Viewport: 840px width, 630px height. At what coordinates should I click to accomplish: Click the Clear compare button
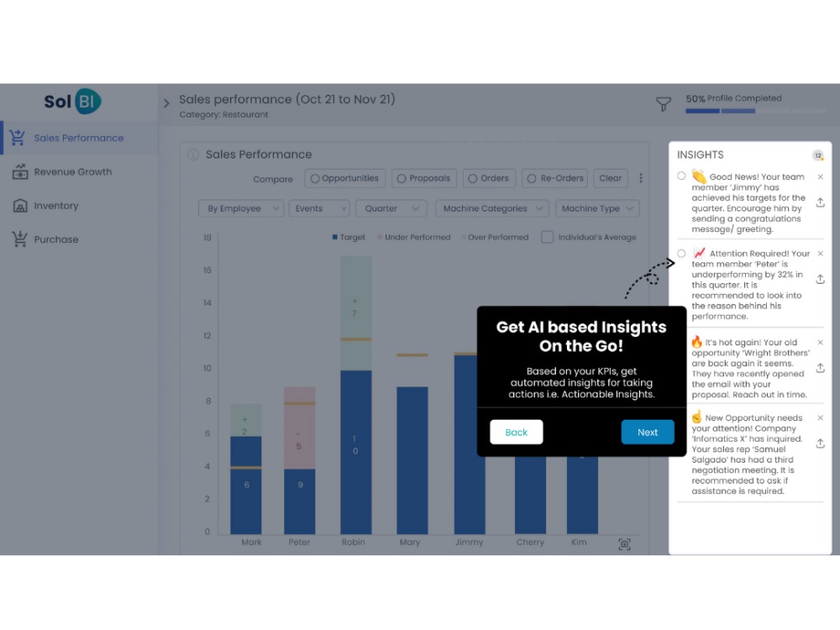click(x=610, y=178)
